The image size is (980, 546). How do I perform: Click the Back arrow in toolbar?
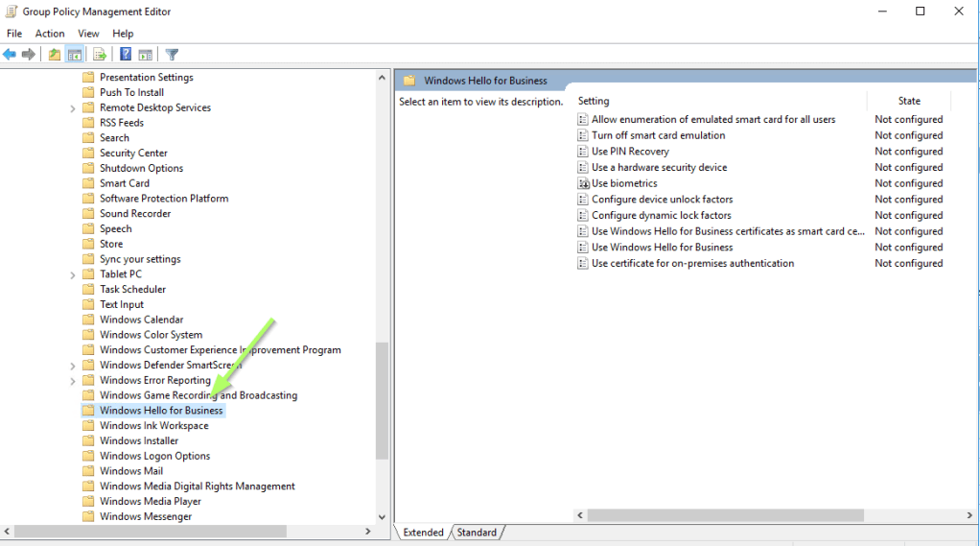10,55
